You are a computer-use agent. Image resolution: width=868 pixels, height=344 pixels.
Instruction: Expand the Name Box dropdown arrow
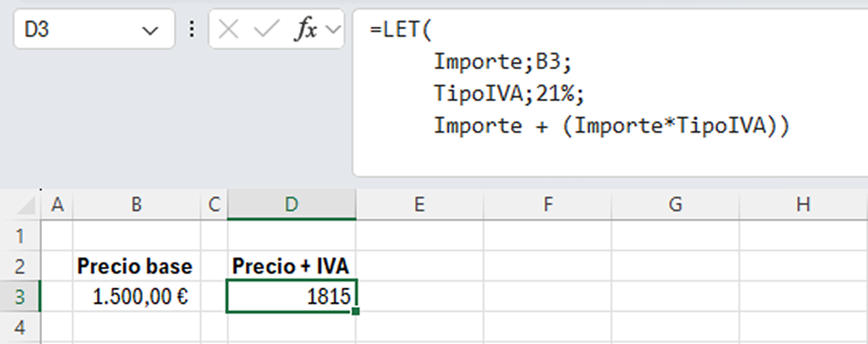[x=150, y=30]
